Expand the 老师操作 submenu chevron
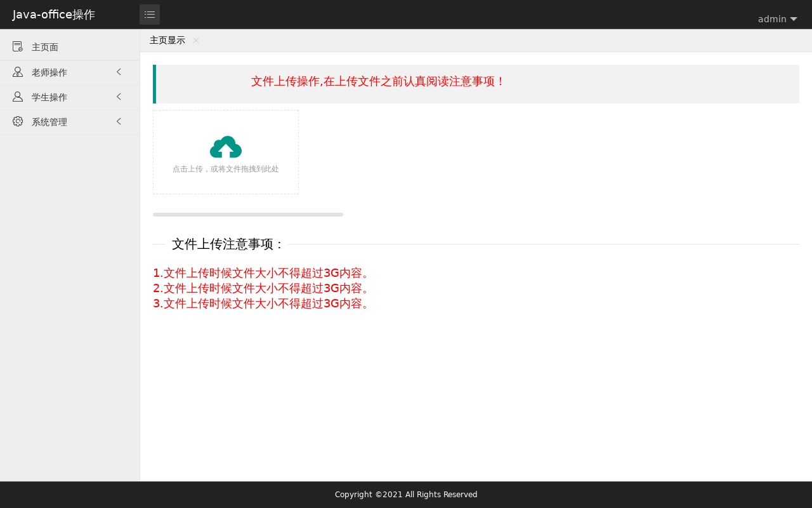The image size is (812, 508). (x=119, y=72)
